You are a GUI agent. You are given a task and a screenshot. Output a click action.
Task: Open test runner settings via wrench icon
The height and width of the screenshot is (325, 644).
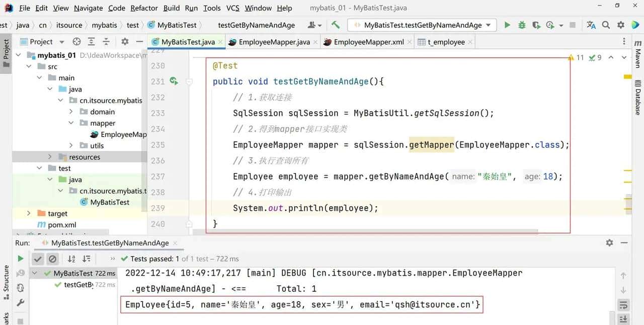(20, 303)
